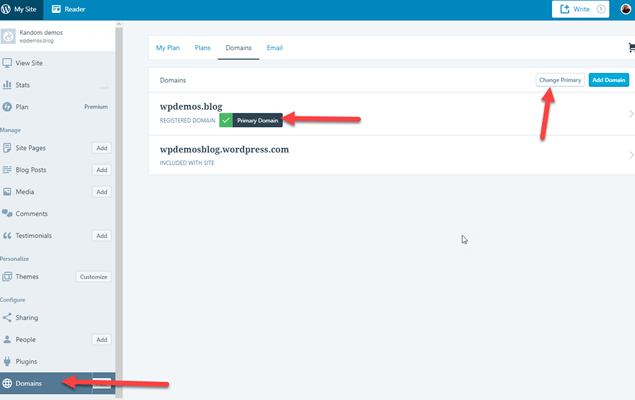The height and width of the screenshot is (400, 635).
Task: Click the wpdemos.blog domain name
Action: coord(191,106)
